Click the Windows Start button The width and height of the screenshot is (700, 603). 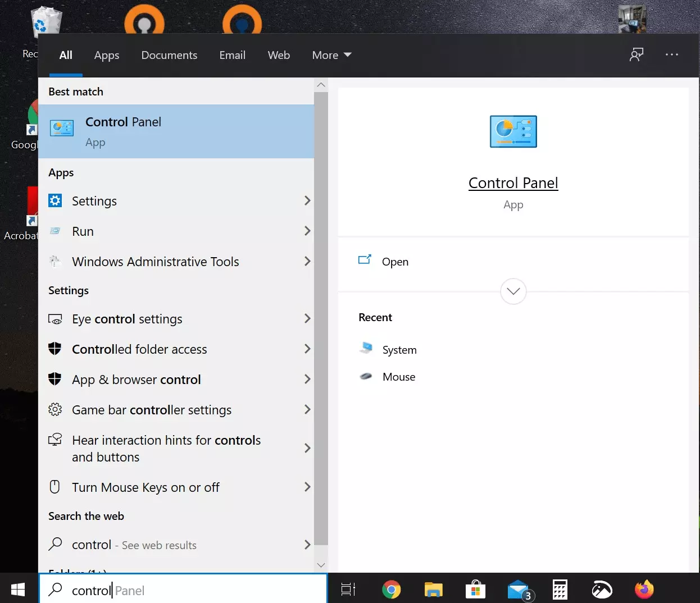pyautogui.click(x=18, y=590)
